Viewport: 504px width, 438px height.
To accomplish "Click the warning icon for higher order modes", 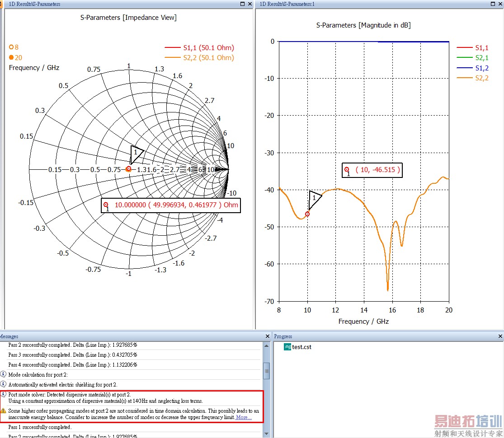I will [3, 410].
